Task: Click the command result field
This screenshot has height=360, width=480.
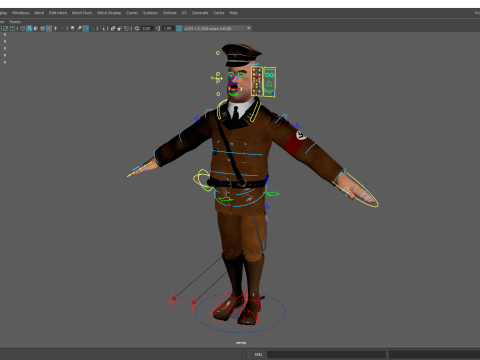Action: point(435,354)
